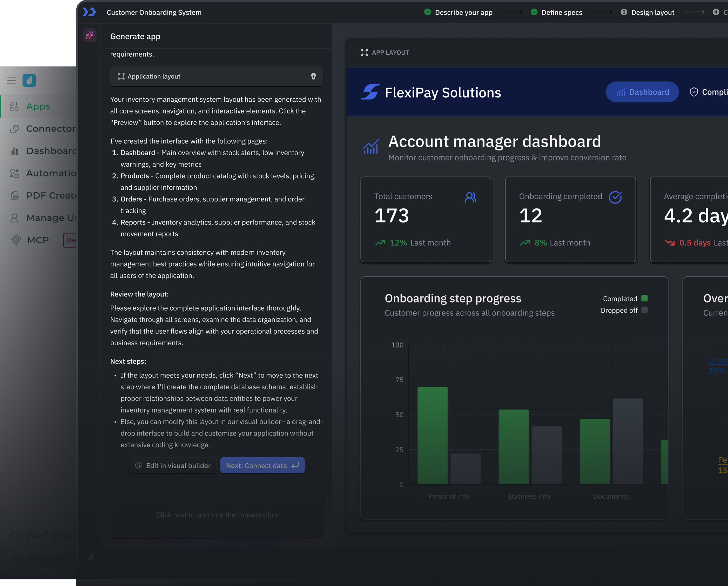The width and height of the screenshot is (728, 586).
Task: Click the AI sparkle generate icon
Action: click(90, 35)
